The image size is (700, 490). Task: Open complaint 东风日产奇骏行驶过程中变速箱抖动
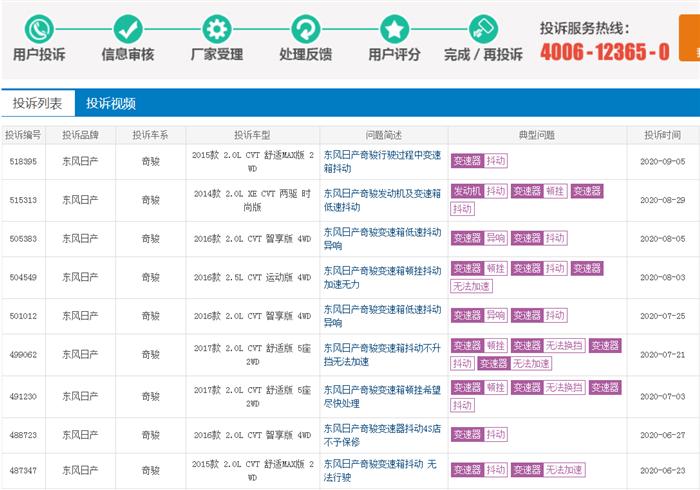(382, 162)
